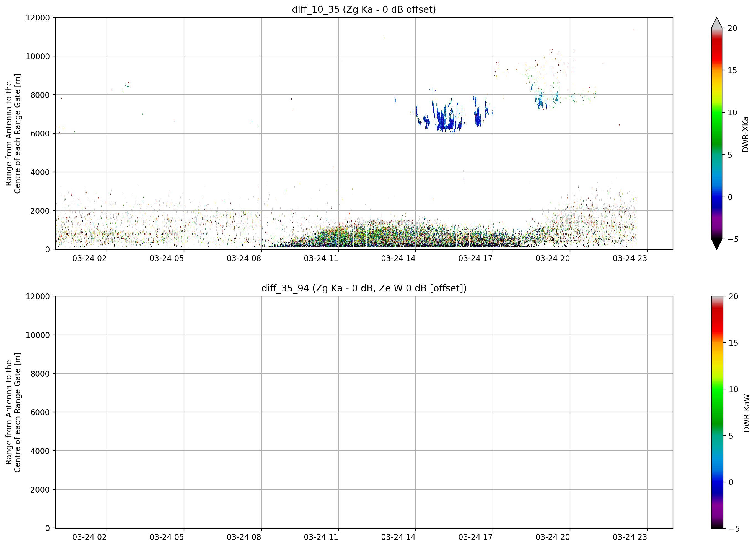Click the 03-24 20 tick label on the bottom plot
Screen dimensions: 756x547
pos(552,537)
